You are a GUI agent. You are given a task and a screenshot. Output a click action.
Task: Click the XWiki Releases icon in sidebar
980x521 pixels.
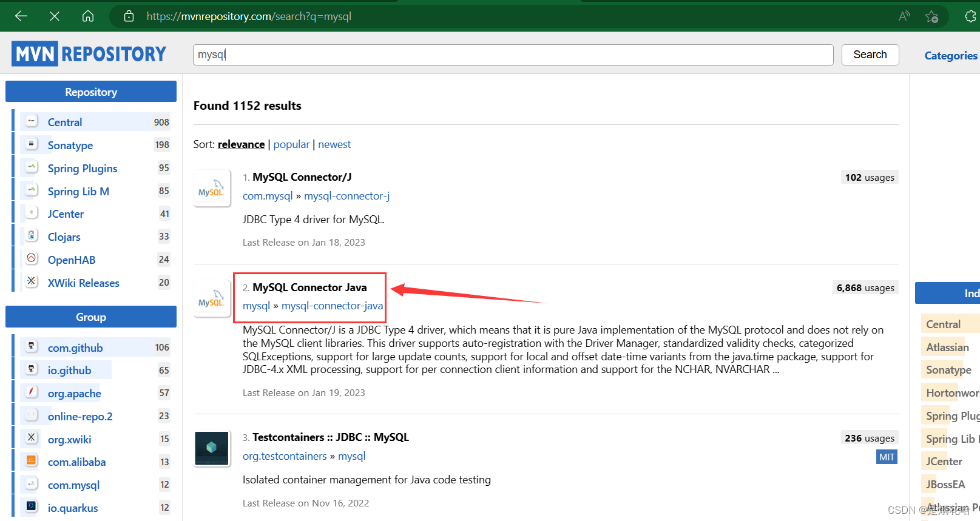click(x=32, y=282)
